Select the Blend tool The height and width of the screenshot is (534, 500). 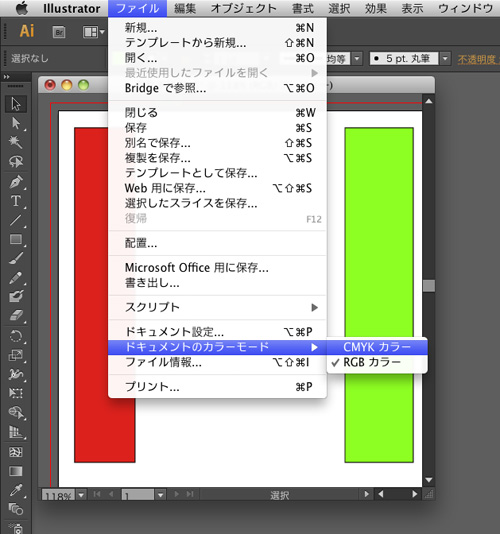16,509
